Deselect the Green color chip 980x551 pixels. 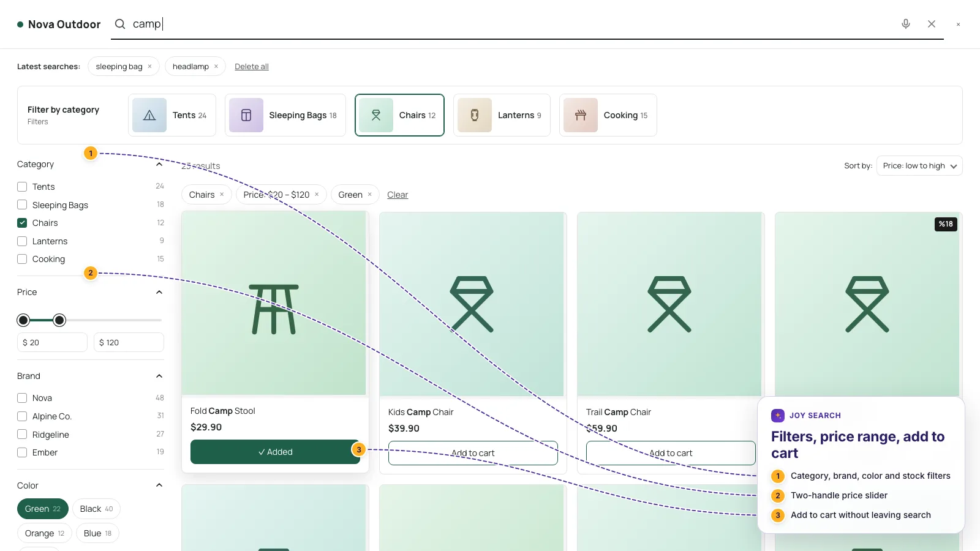[x=43, y=509]
